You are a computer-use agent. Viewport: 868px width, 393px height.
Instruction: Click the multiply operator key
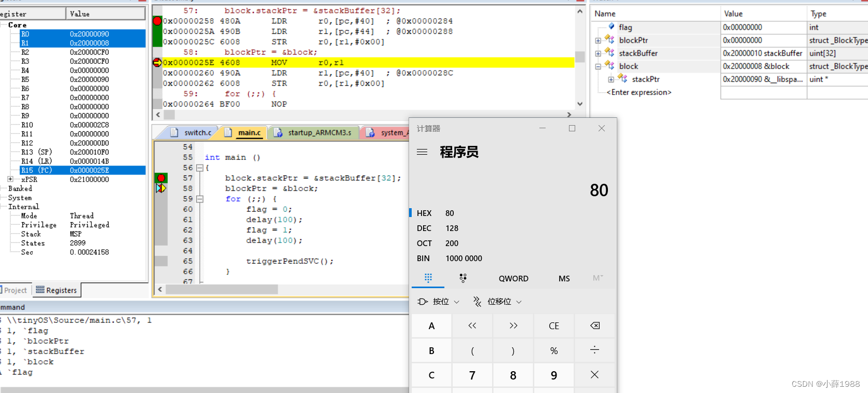click(x=595, y=375)
